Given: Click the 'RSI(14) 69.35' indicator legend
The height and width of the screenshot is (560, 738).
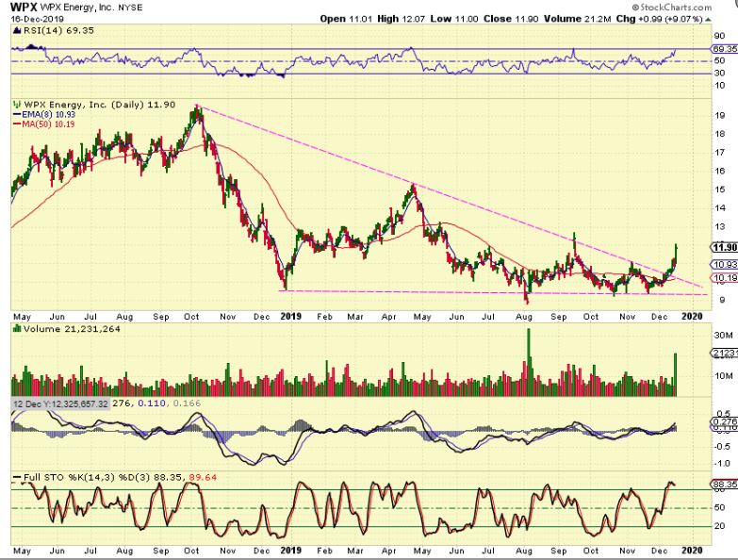Looking at the screenshot, I should (x=58, y=30).
